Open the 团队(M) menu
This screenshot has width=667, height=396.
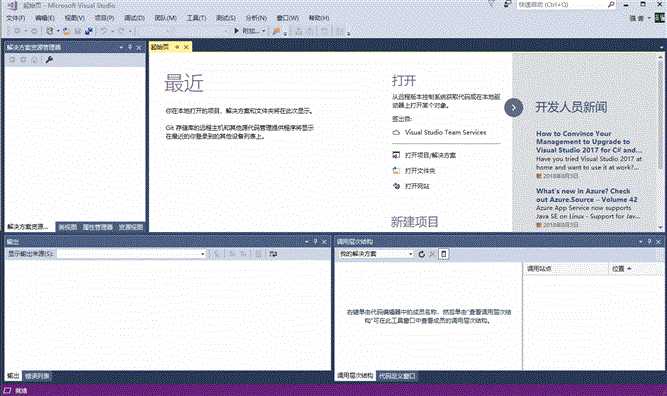[165, 18]
